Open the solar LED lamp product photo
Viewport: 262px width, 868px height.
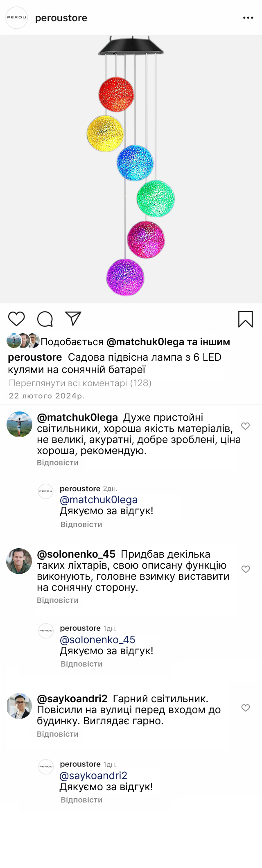pyautogui.click(x=131, y=169)
